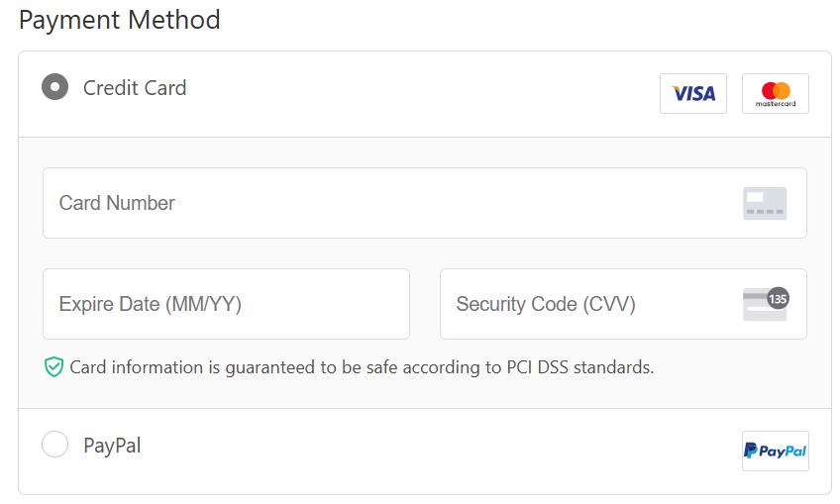
Task: Click the mastercard wordmark under the circles
Action: [x=776, y=104]
